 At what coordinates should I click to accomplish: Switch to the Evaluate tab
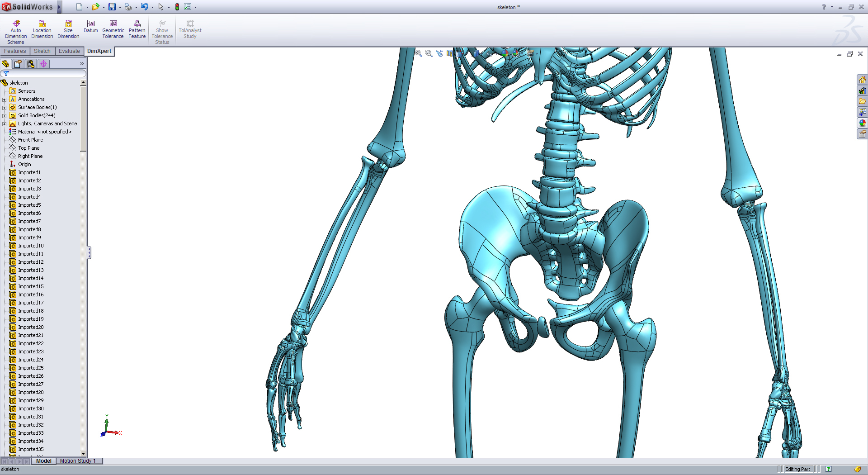(69, 51)
